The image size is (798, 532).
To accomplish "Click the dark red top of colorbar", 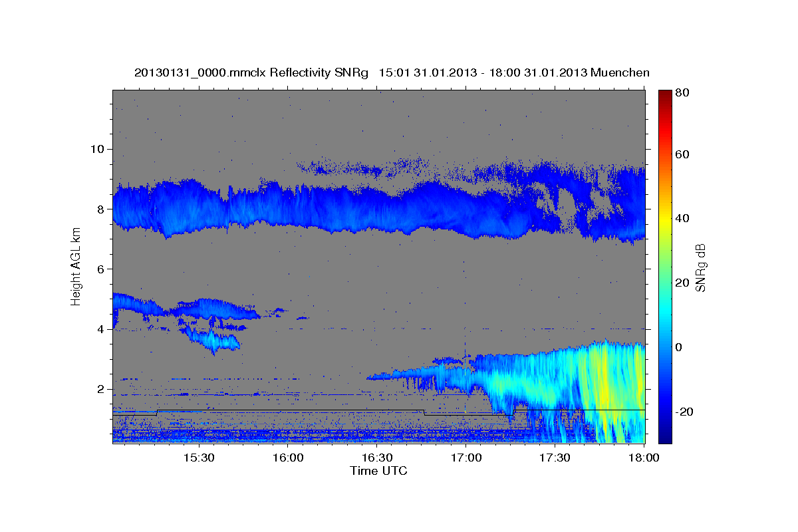I will point(664,95).
